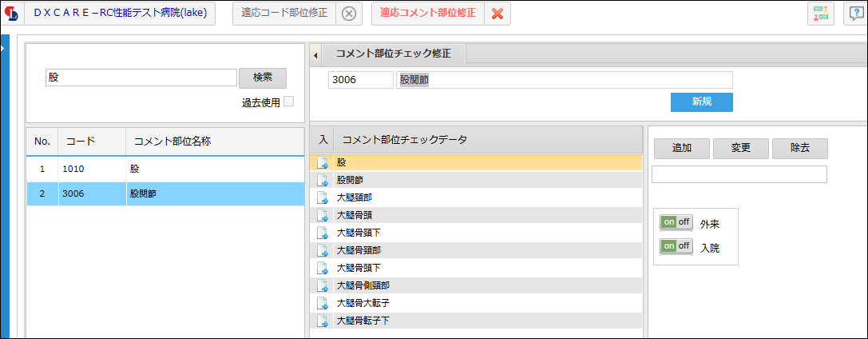The image size is (868, 339).
Task: Click the 追加 button
Action: [x=682, y=149]
